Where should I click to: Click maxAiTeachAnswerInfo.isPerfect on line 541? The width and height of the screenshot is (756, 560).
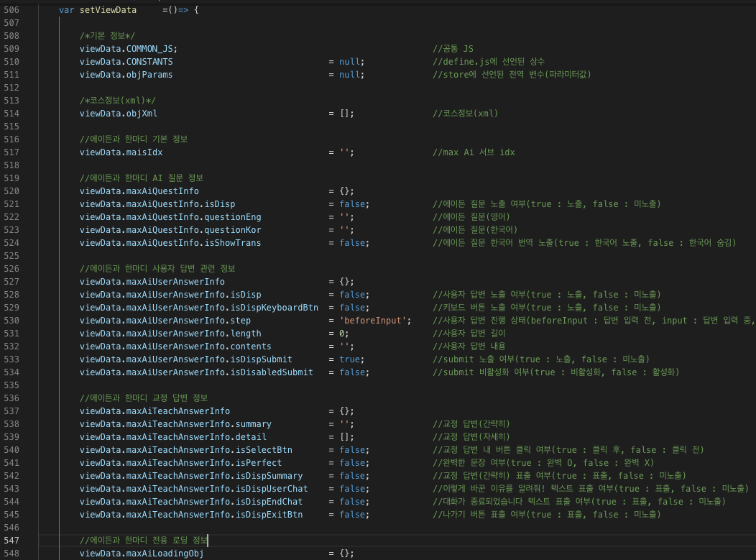[204, 463]
